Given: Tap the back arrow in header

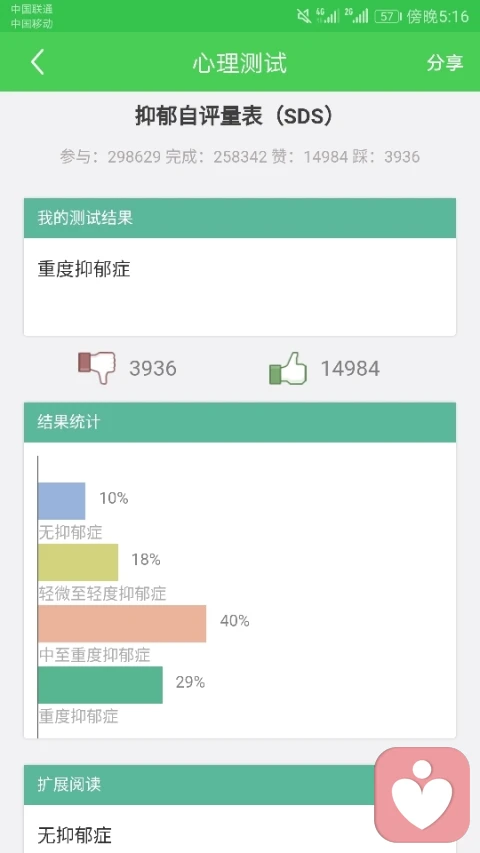Looking at the screenshot, I should (x=37, y=62).
